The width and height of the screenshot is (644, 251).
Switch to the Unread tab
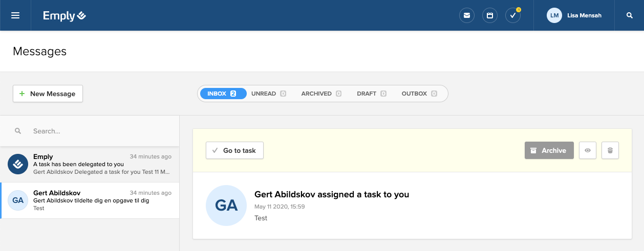pyautogui.click(x=268, y=94)
